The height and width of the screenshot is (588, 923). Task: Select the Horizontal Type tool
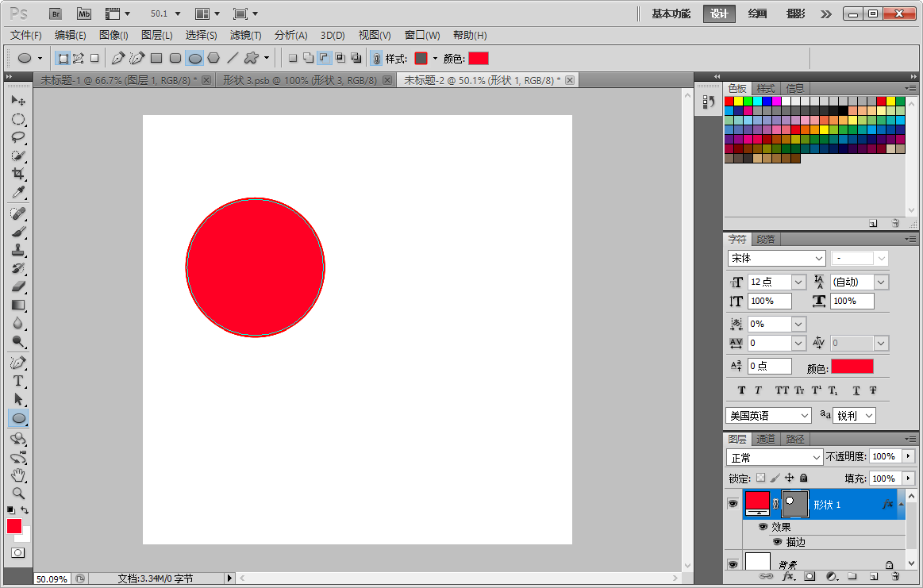click(18, 381)
